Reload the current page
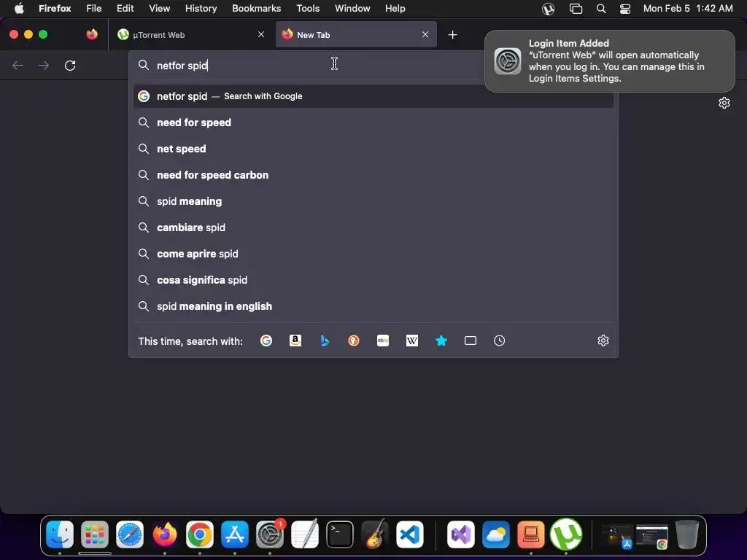The width and height of the screenshot is (747, 560). coord(70,65)
